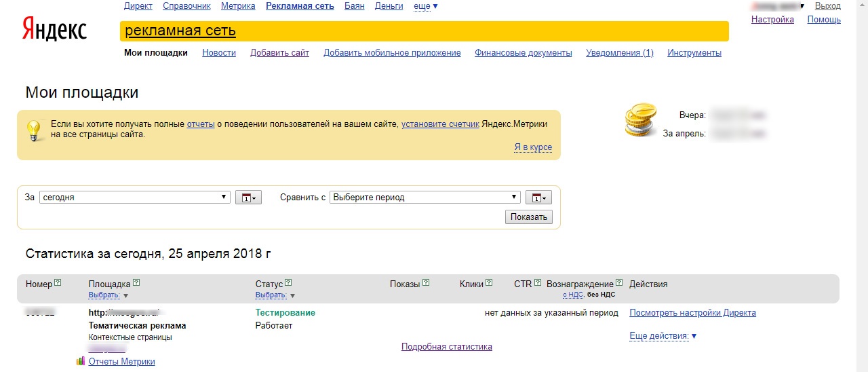Click help icon next to Номер column
Screen dimensions: 868x372
click(58, 283)
